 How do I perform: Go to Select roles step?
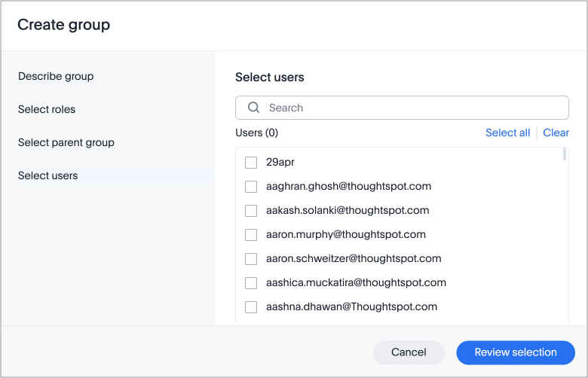click(x=47, y=109)
